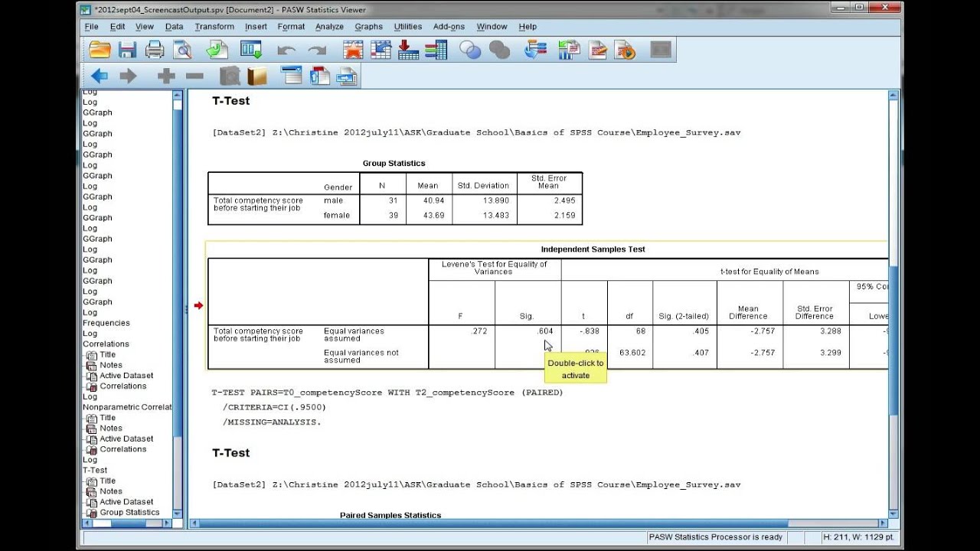The width and height of the screenshot is (980, 551).
Task: Select Nonparametric Correlations in the outline
Action: pyautogui.click(x=127, y=407)
